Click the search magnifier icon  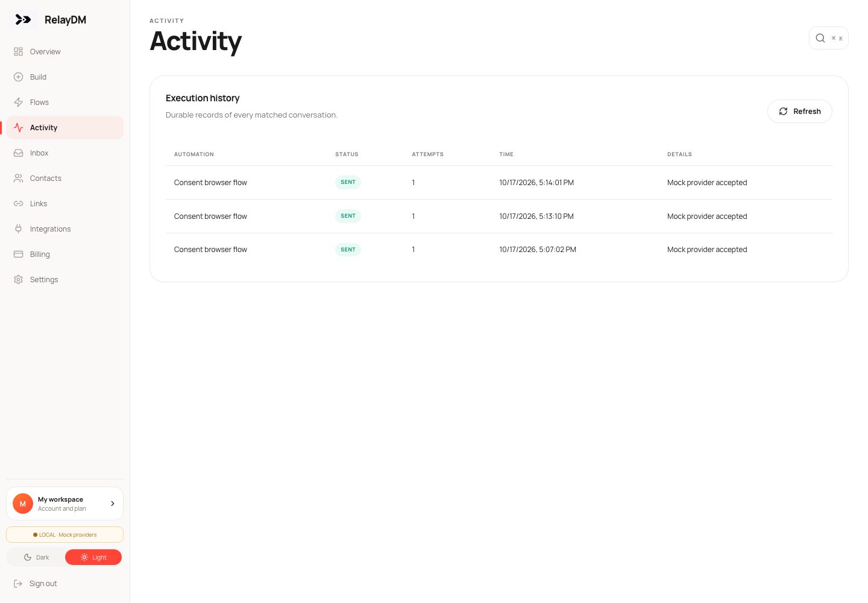(820, 38)
